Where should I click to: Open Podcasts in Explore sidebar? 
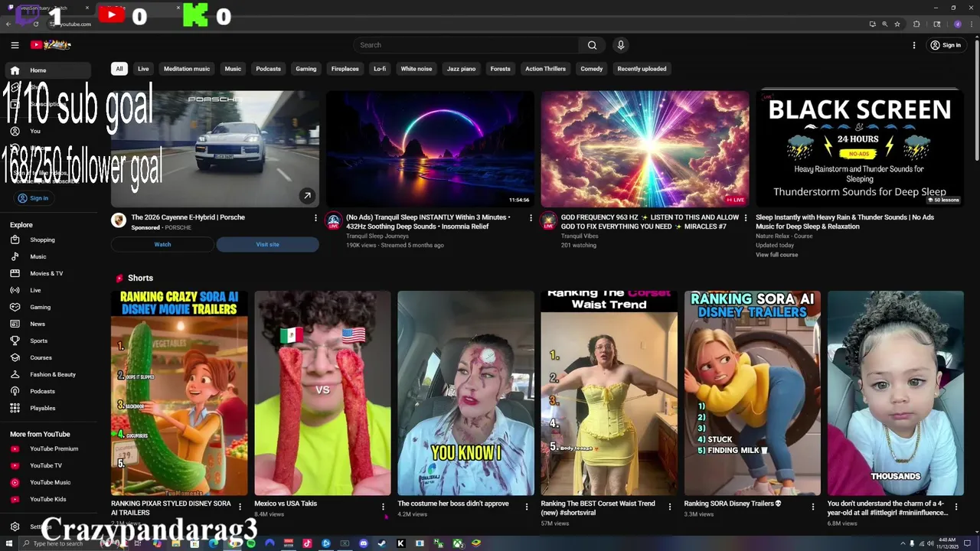click(48, 391)
